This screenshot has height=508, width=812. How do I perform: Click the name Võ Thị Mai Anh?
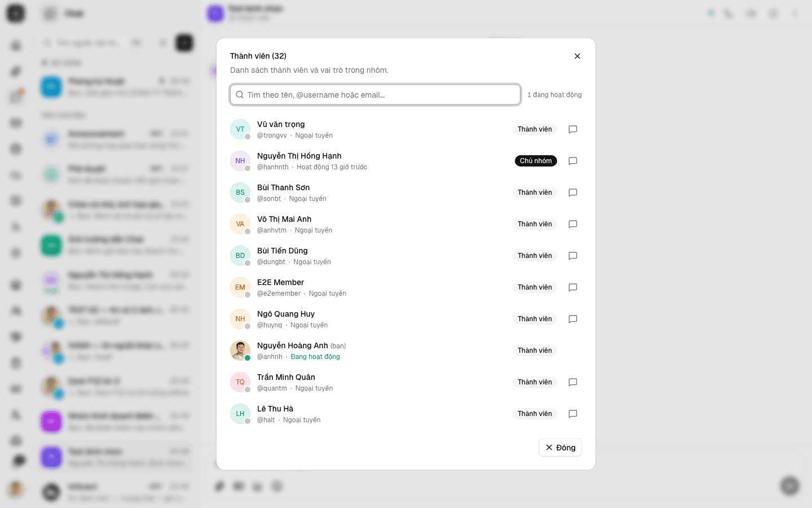[284, 219]
